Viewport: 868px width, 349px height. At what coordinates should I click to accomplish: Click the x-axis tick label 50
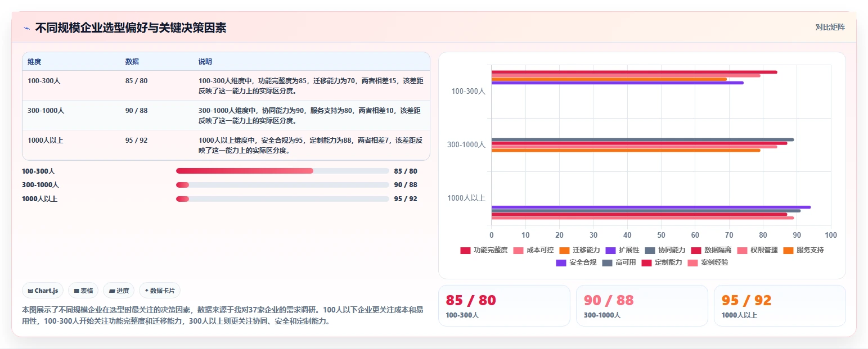click(x=661, y=235)
